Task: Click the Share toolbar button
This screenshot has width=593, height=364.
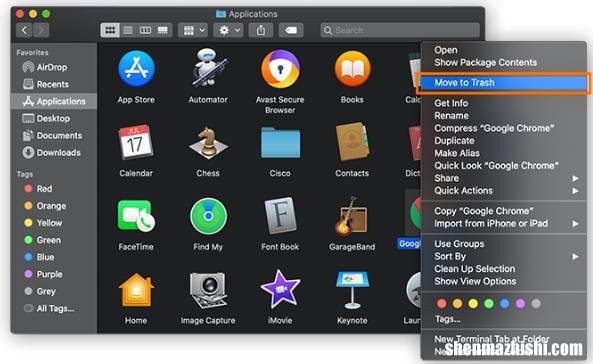Action: 261,30
